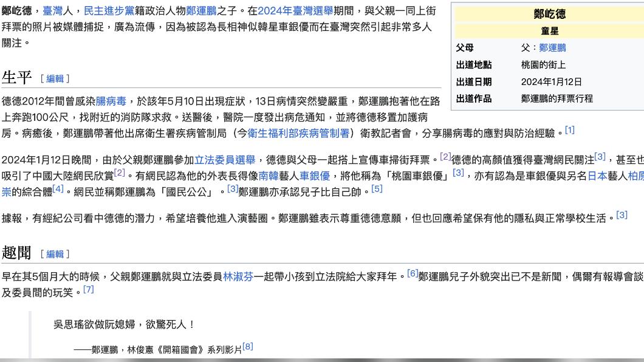Jump to footnote reference [6]
Image resolution: width=644 pixels, height=362 pixels.
pos(413,274)
